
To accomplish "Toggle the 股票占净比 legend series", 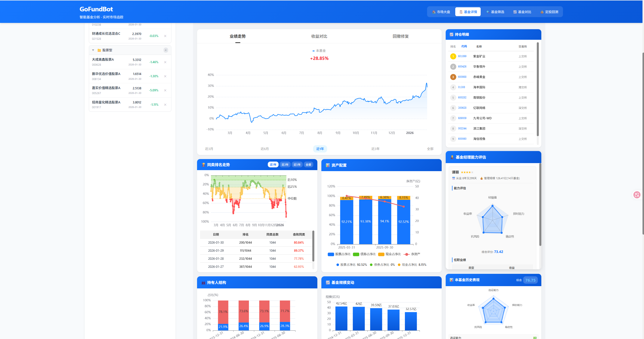I will point(339,254).
